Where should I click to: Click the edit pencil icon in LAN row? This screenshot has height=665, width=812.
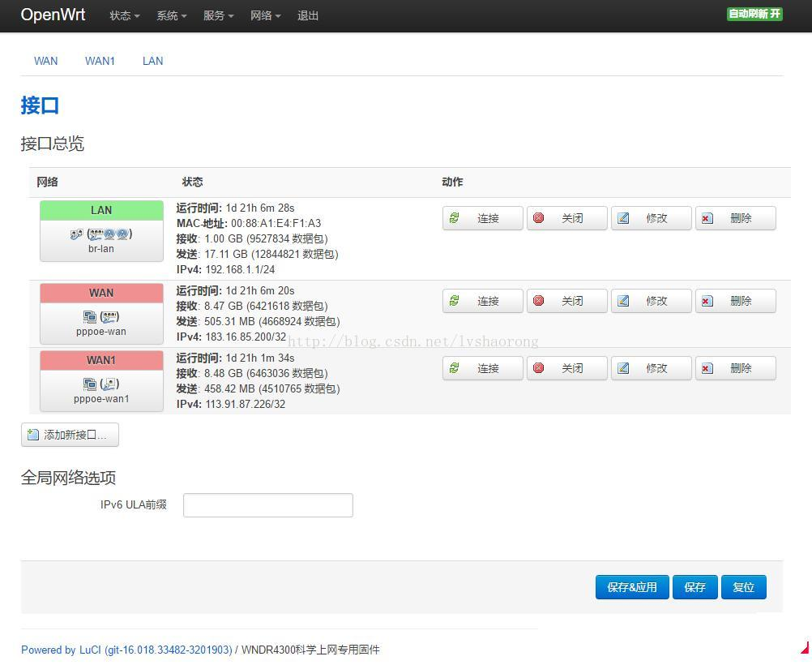click(x=623, y=217)
